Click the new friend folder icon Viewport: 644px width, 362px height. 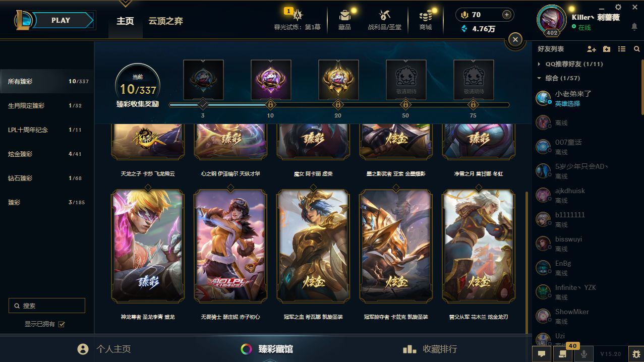[x=607, y=49]
